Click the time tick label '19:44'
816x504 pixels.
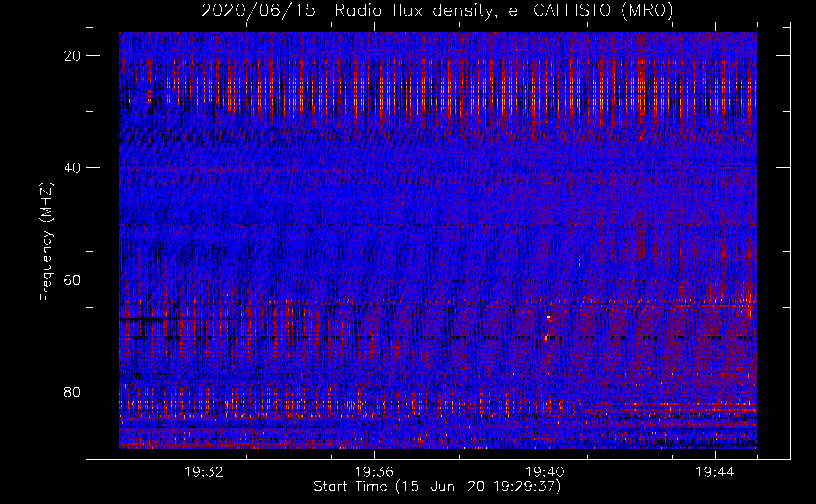(x=715, y=472)
